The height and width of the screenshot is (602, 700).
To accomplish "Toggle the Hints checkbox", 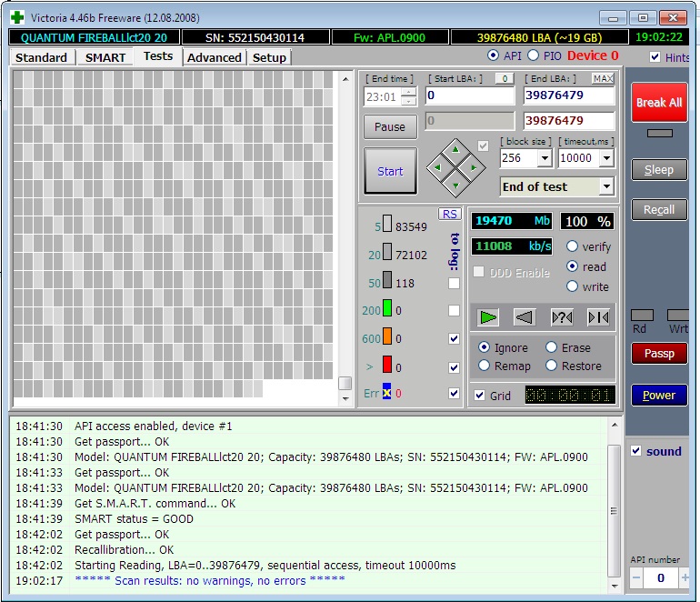I will 655,56.
